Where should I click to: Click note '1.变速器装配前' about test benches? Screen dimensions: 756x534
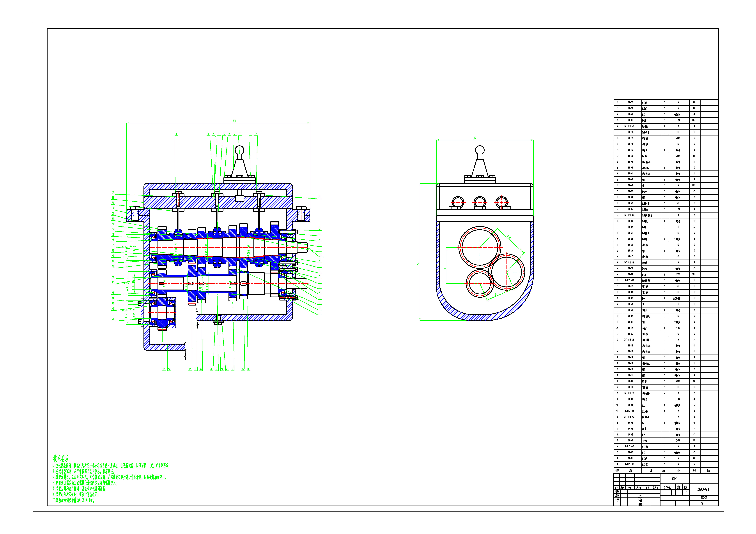[111, 465]
